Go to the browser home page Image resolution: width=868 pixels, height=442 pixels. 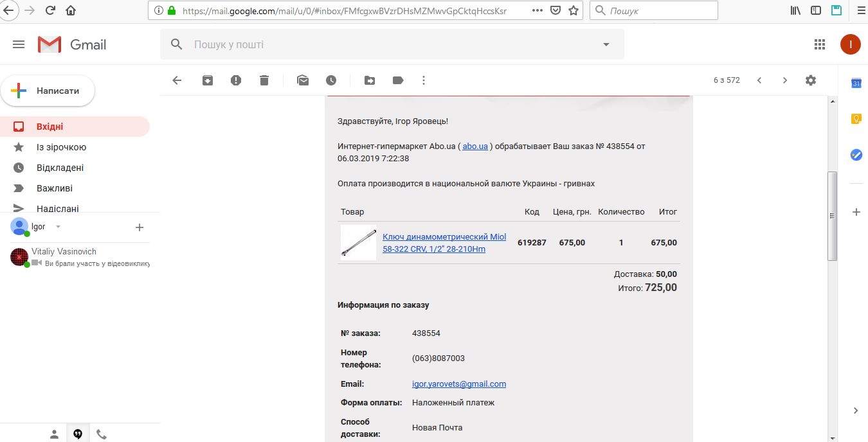click(71, 10)
